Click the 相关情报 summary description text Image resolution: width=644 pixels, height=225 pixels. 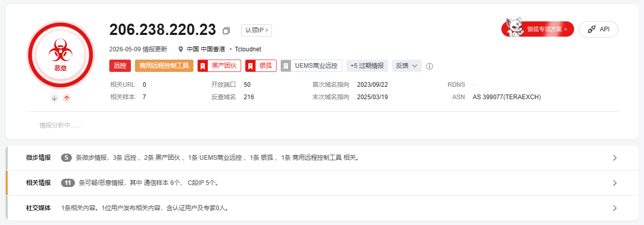pos(149,183)
